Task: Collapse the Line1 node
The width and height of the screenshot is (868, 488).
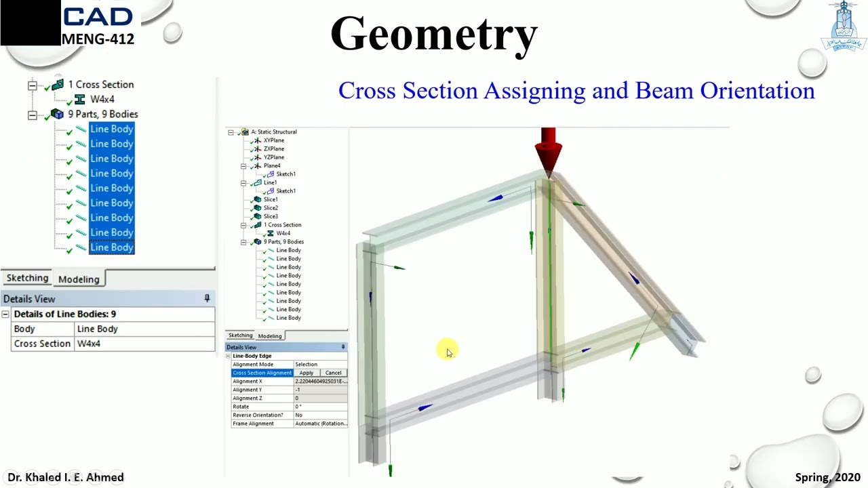Action: pyautogui.click(x=243, y=183)
